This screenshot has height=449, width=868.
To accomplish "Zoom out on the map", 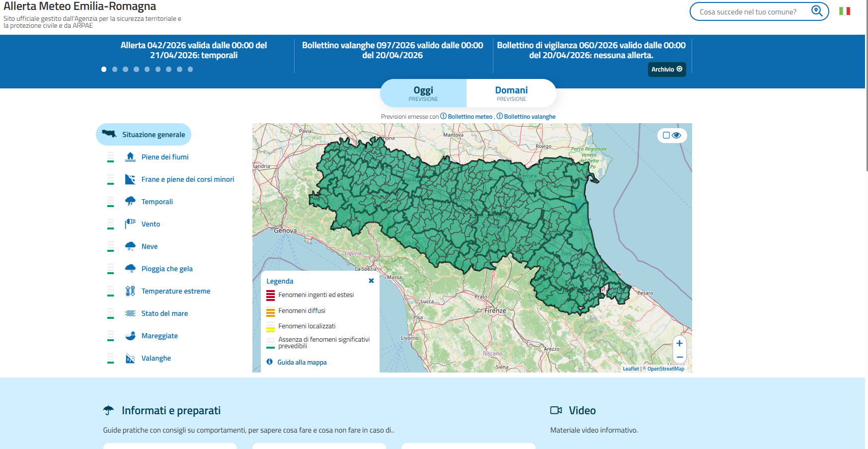I will (679, 357).
